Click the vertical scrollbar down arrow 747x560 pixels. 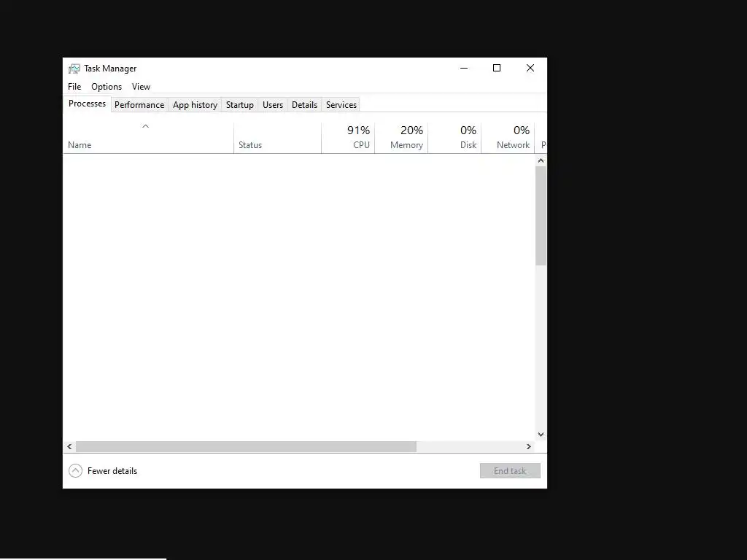(x=541, y=435)
